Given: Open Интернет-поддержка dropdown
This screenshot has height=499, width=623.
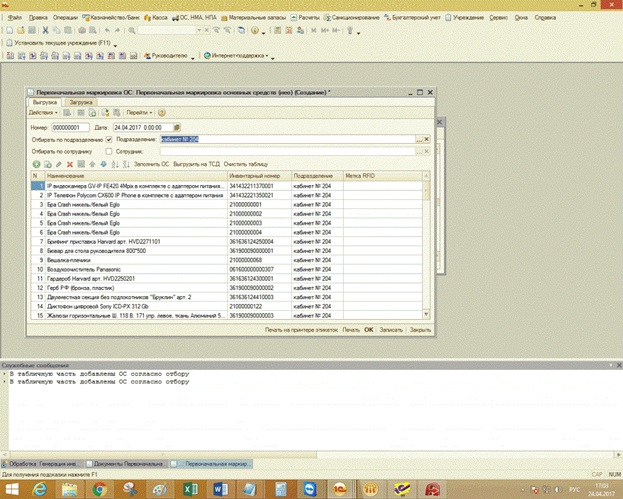Looking at the screenshot, I should click(x=236, y=56).
